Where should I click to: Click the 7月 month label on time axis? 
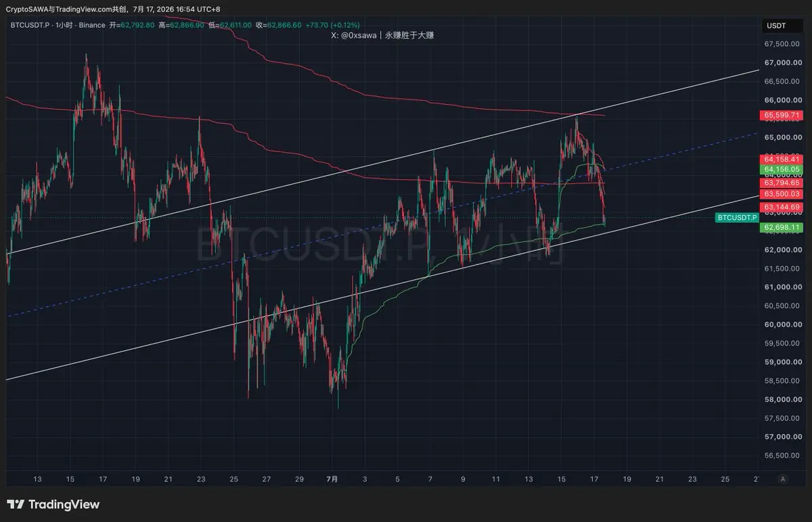click(332, 479)
